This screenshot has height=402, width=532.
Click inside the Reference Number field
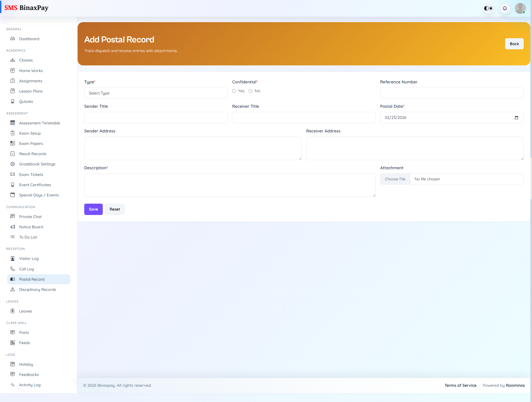[x=451, y=93]
